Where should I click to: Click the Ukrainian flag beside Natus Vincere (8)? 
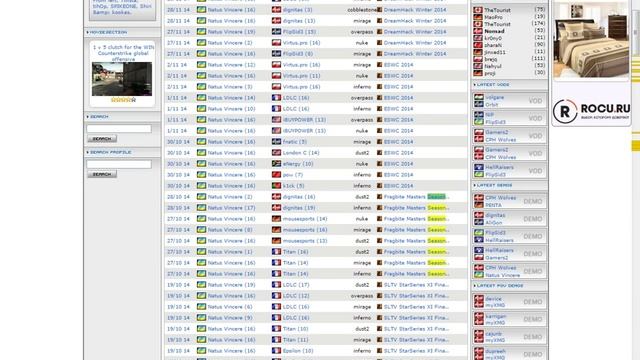(201, 230)
